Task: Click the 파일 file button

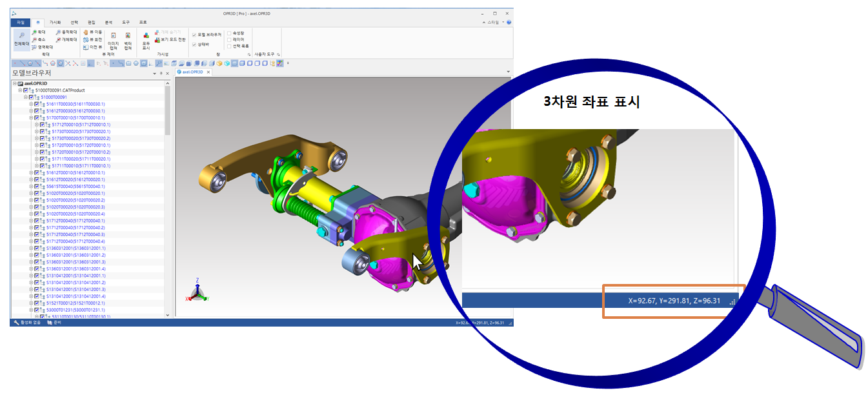Action: (21, 22)
